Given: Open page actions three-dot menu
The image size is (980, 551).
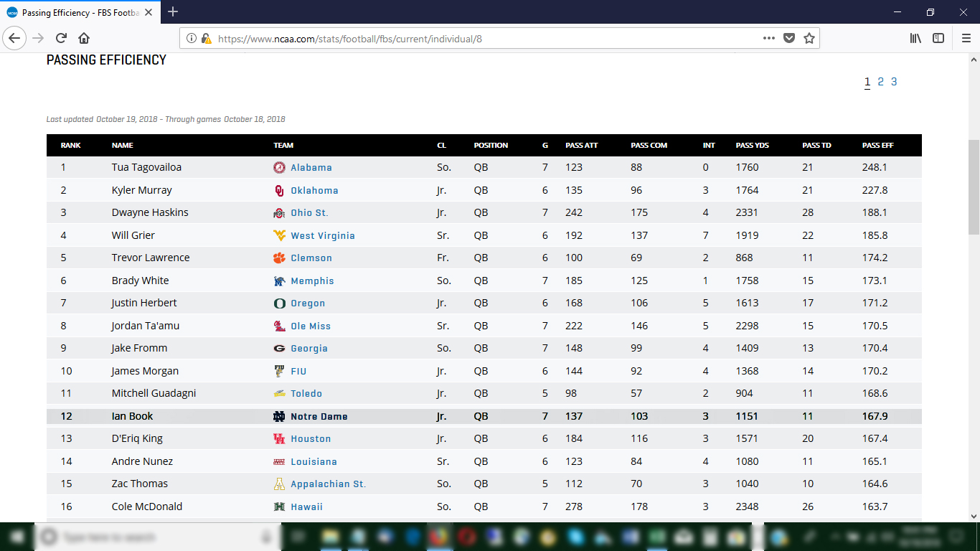Looking at the screenshot, I should 769,39.
